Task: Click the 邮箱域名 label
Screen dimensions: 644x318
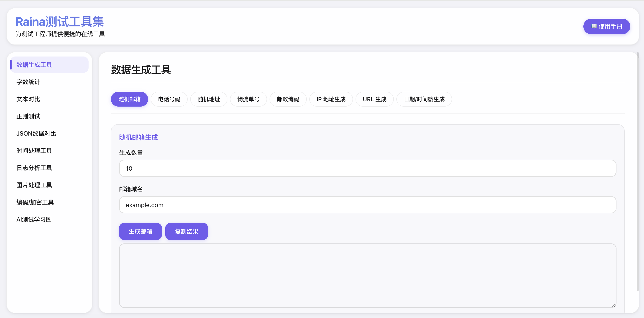Action: click(131, 189)
